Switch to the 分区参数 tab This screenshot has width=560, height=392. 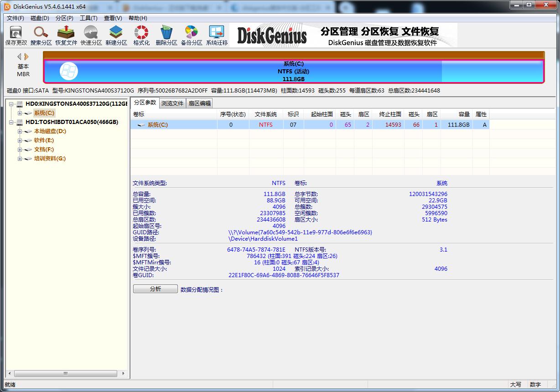pos(145,103)
